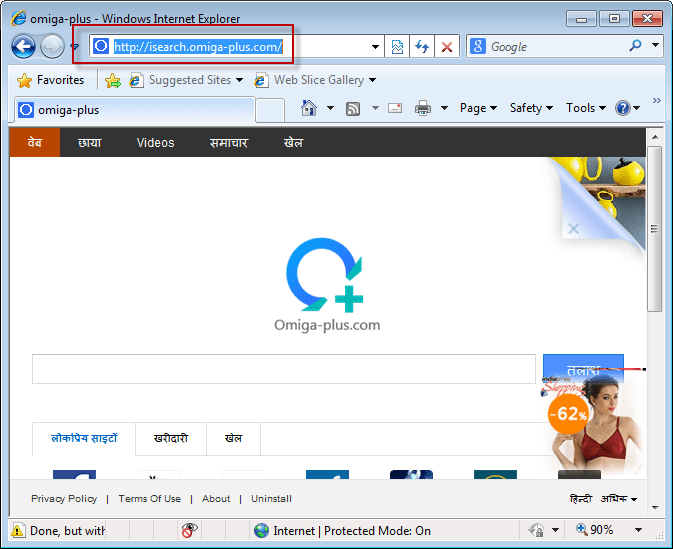Open Web Slice Gallery link
Image resolution: width=673 pixels, height=549 pixels.
315,80
